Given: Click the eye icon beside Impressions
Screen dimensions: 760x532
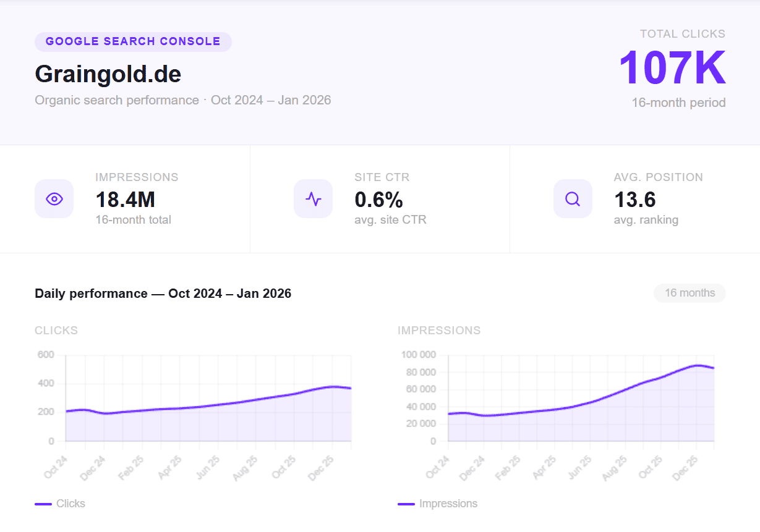Looking at the screenshot, I should click(x=54, y=199).
